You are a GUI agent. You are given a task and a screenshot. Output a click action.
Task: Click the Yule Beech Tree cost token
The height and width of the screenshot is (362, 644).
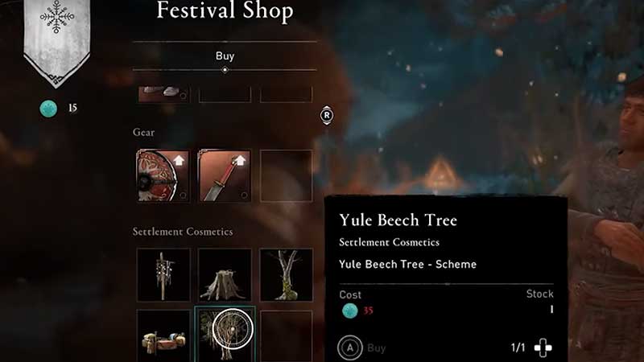pyautogui.click(x=350, y=311)
